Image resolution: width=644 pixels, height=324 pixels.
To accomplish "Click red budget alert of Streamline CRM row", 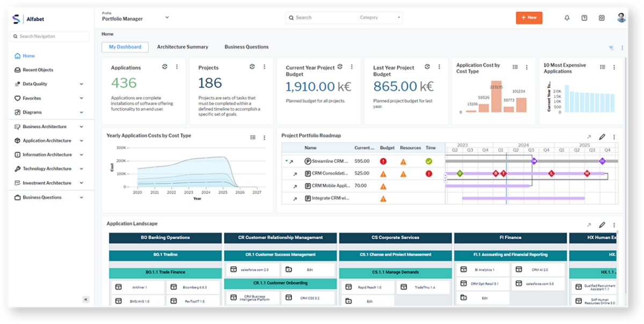I will click(383, 161).
